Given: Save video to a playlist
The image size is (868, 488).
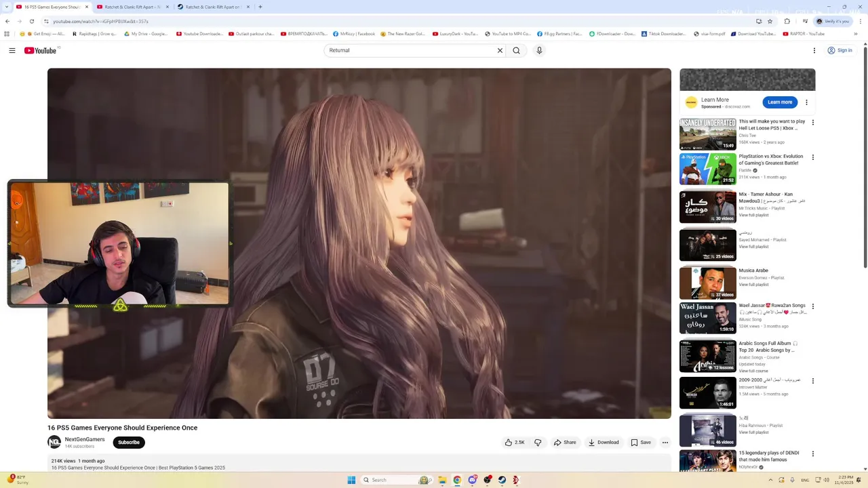Looking at the screenshot, I should (641, 443).
